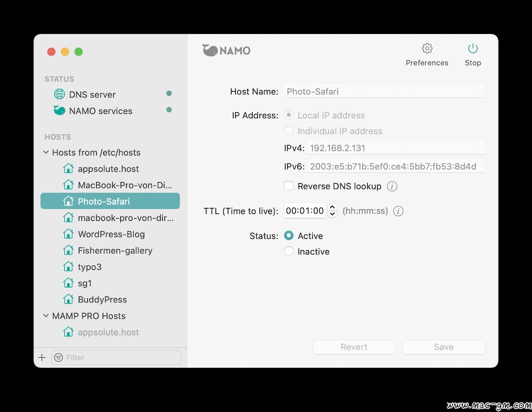Select typo3 host

(x=110, y=267)
